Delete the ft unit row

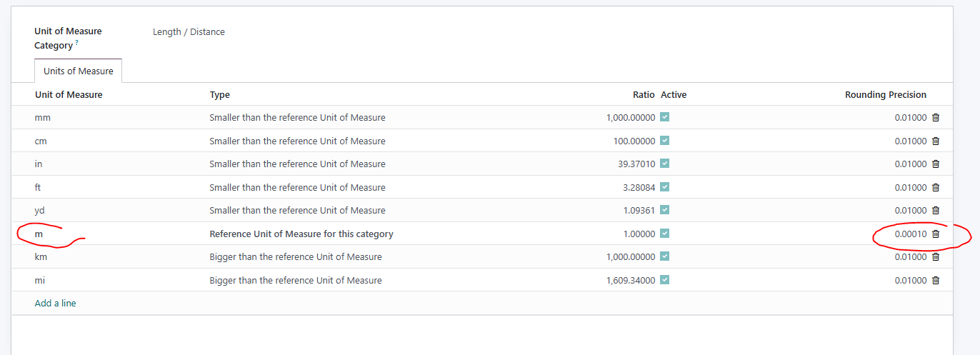936,188
